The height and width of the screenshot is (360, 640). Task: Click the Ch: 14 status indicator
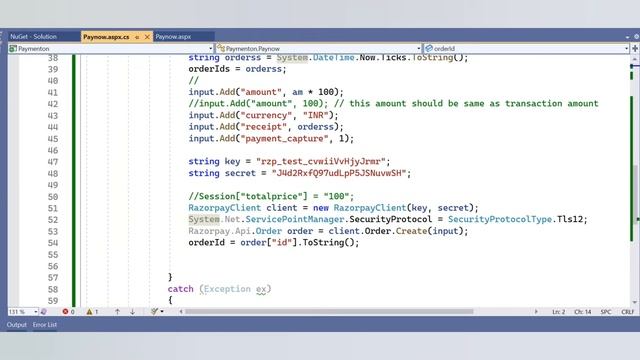[582, 312]
